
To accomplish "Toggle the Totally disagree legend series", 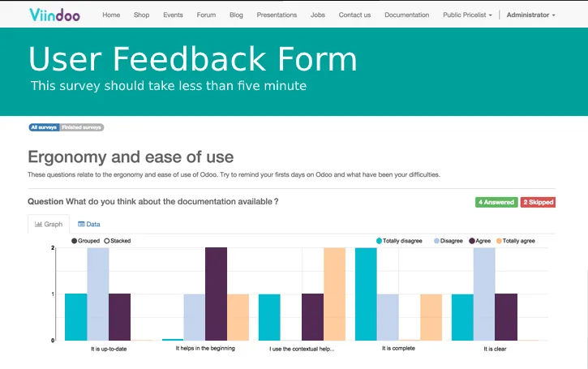I will (399, 241).
